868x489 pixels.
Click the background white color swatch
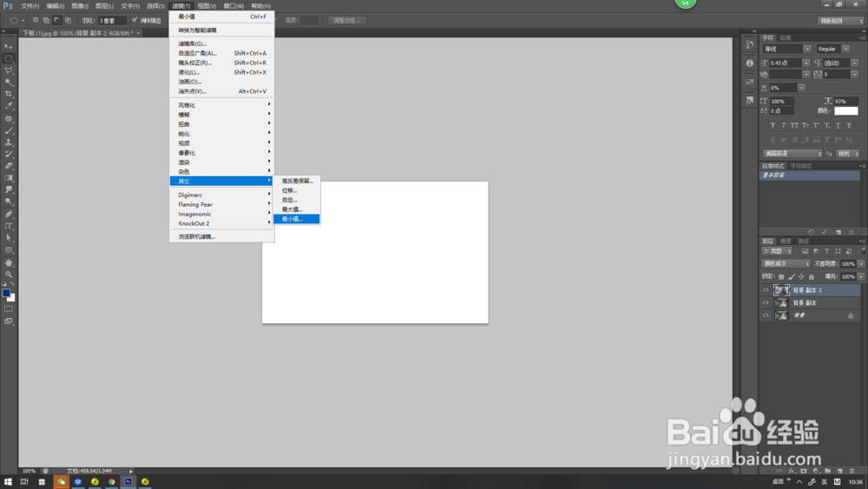click(x=12, y=299)
